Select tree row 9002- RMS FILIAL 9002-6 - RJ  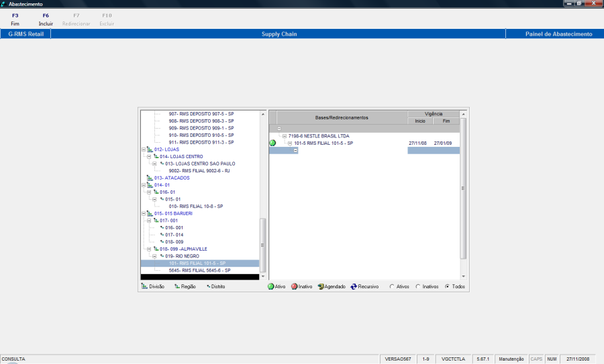(199, 171)
